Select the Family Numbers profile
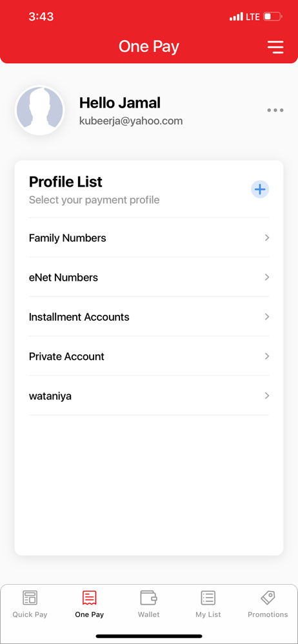298x644 pixels. (x=149, y=238)
